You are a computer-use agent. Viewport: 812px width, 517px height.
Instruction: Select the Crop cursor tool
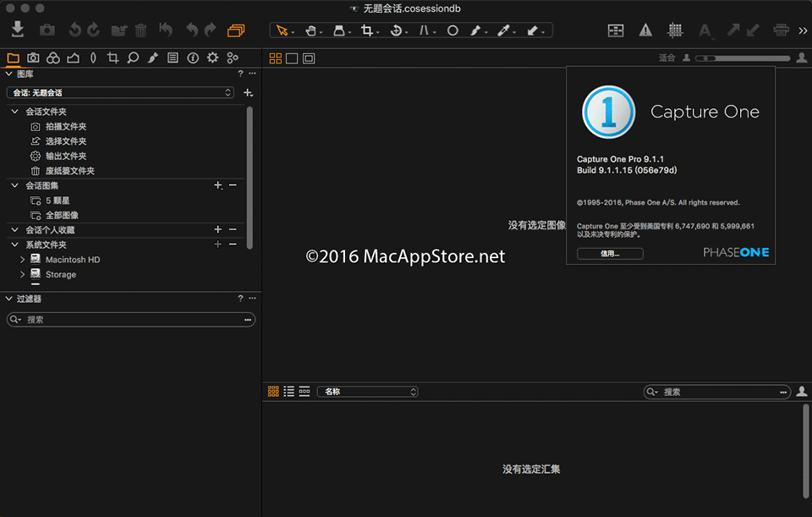(366, 30)
